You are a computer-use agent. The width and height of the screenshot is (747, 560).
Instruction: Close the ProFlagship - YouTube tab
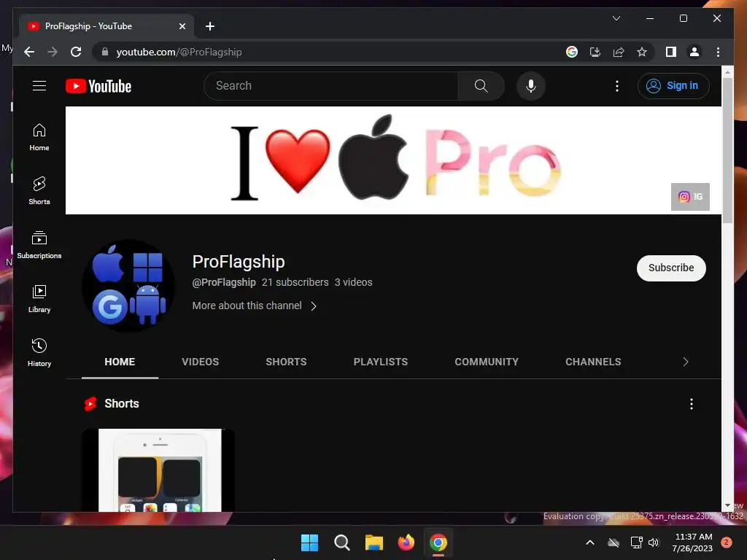(x=182, y=26)
